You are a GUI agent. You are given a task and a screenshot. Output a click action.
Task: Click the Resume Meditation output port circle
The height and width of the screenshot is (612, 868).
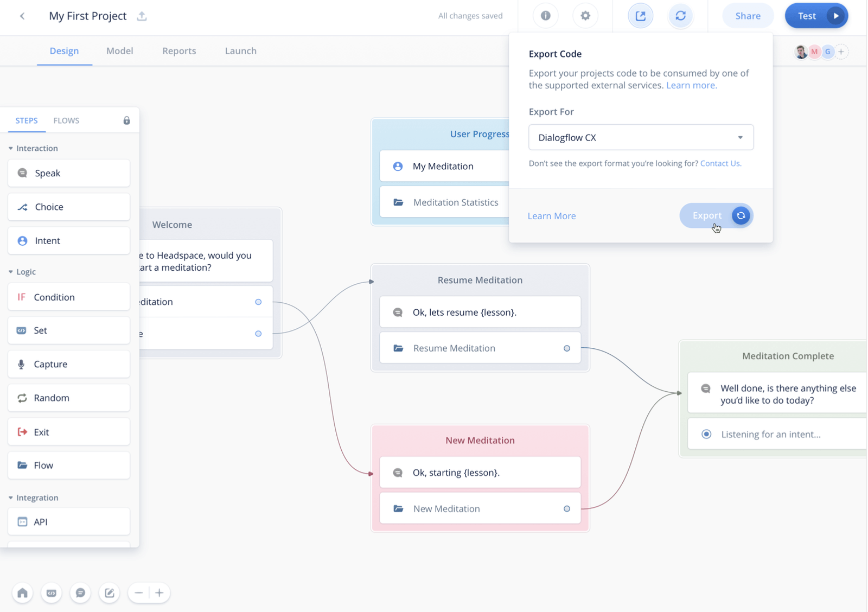coord(566,348)
